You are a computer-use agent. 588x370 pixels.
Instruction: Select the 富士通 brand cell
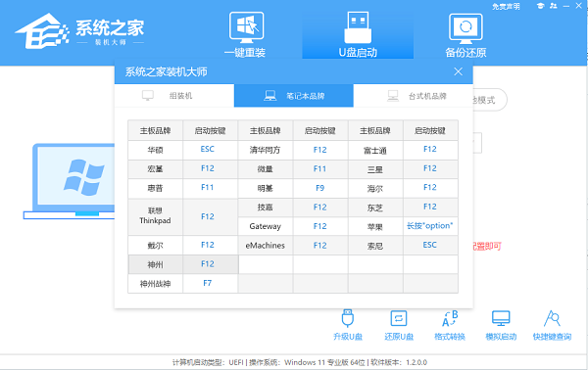coord(375,150)
